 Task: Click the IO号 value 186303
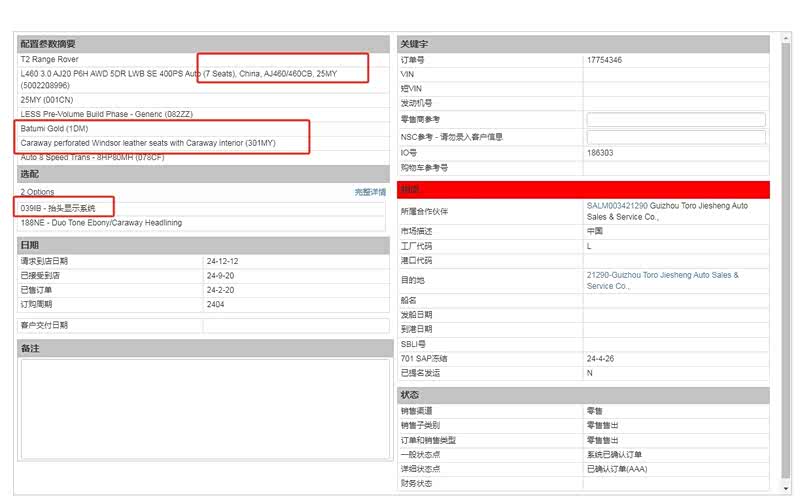tap(600, 153)
